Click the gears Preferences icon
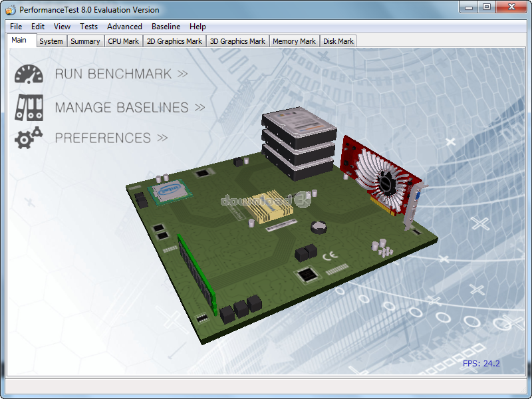The width and height of the screenshot is (532, 399). click(29, 138)
